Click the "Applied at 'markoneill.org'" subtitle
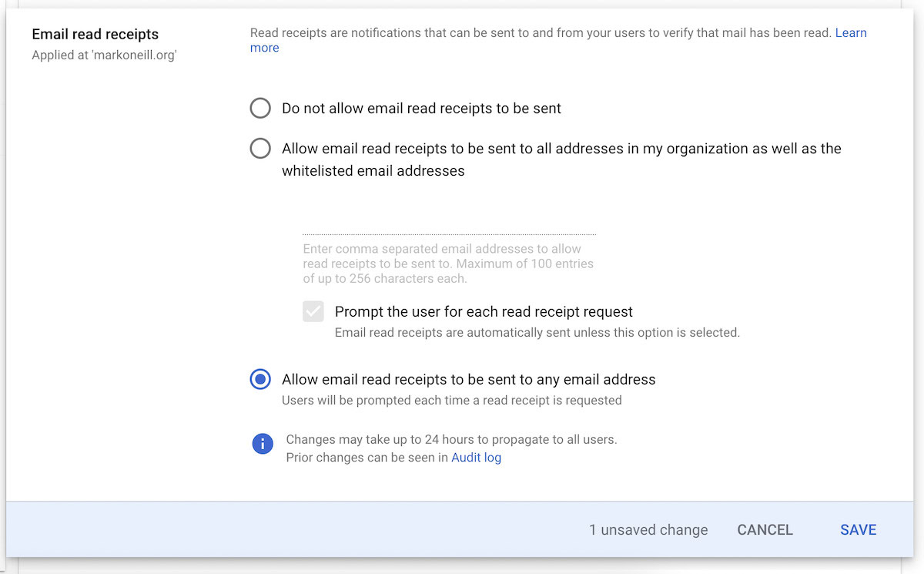 (x=104, y=55)
